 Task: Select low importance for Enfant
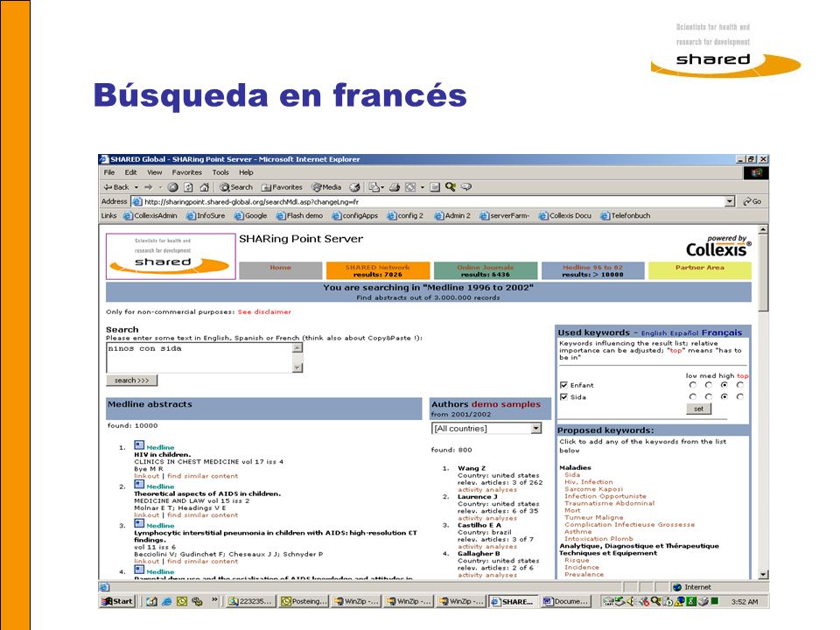(693, 385)
